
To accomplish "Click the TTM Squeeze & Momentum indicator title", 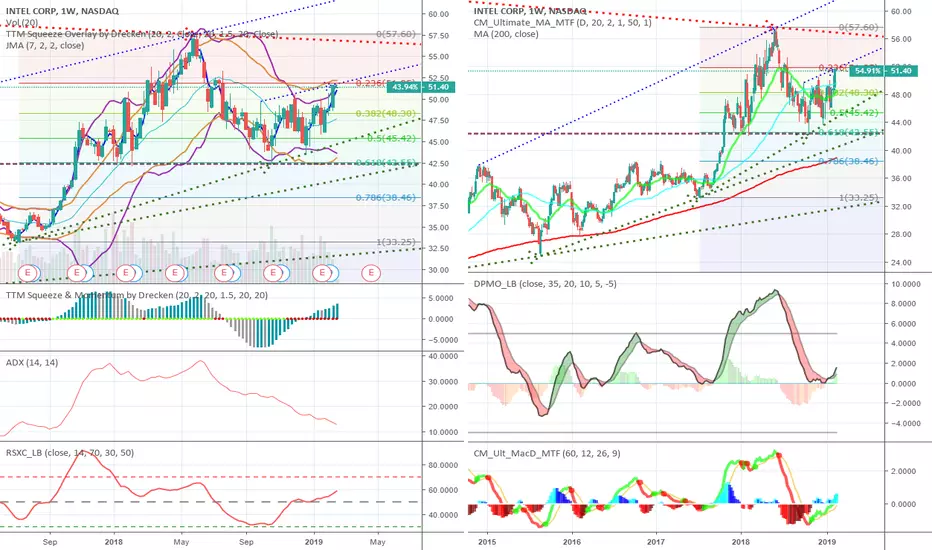I will [x=137, y=295].
